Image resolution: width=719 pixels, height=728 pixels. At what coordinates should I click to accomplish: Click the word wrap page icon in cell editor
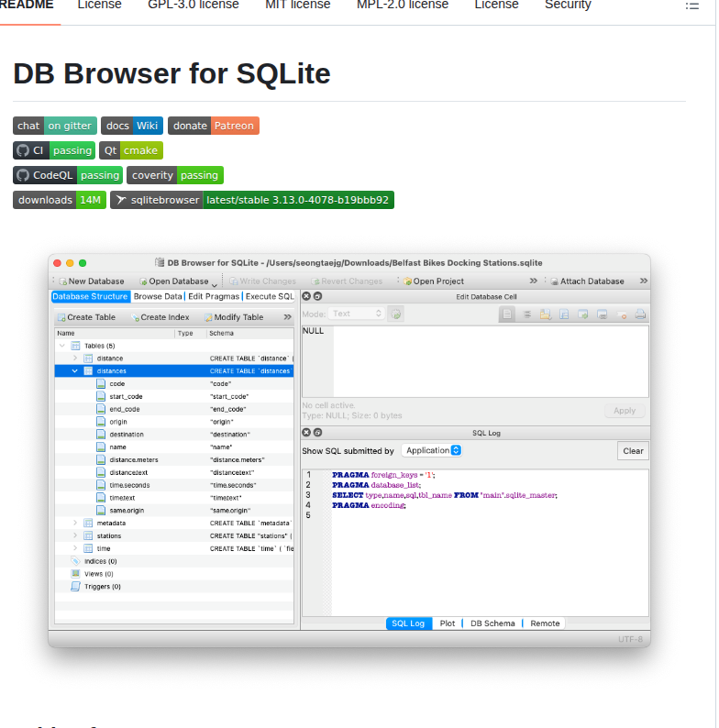click(507, 314)
